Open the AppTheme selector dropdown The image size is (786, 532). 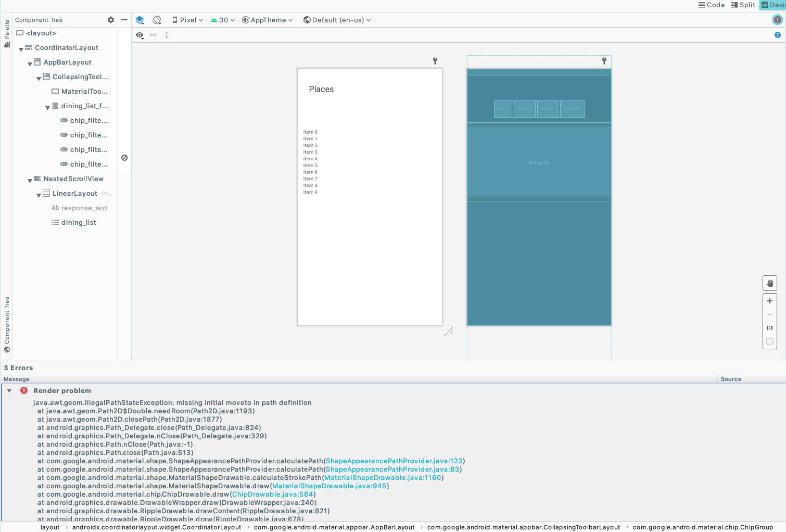click(x=268, y=20)
